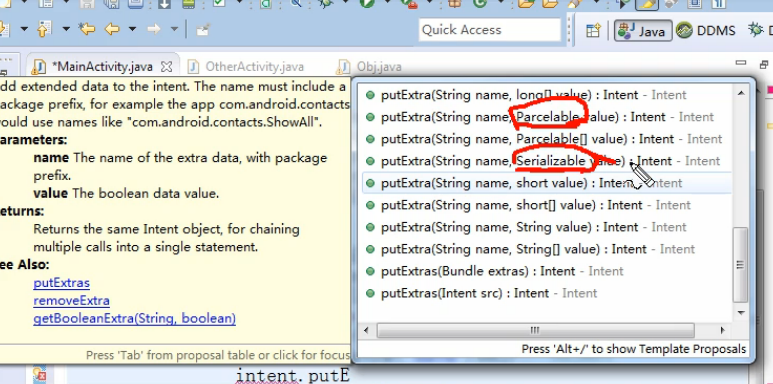Click the Forward navigation arrow

154,29
